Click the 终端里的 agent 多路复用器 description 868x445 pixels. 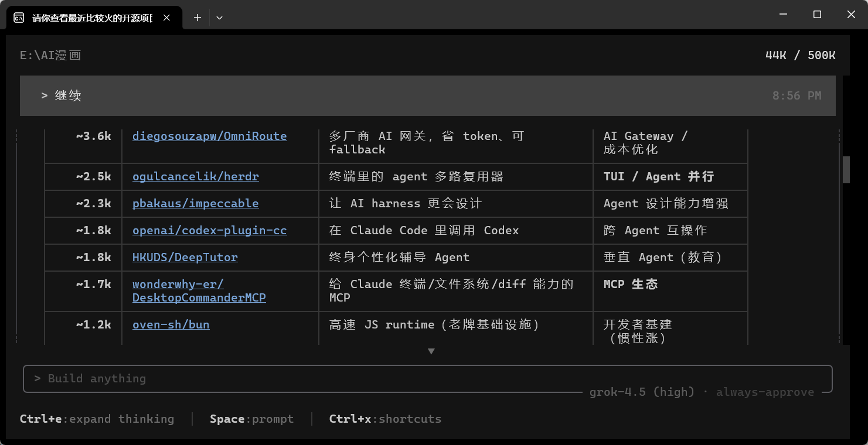coord(416,177)
